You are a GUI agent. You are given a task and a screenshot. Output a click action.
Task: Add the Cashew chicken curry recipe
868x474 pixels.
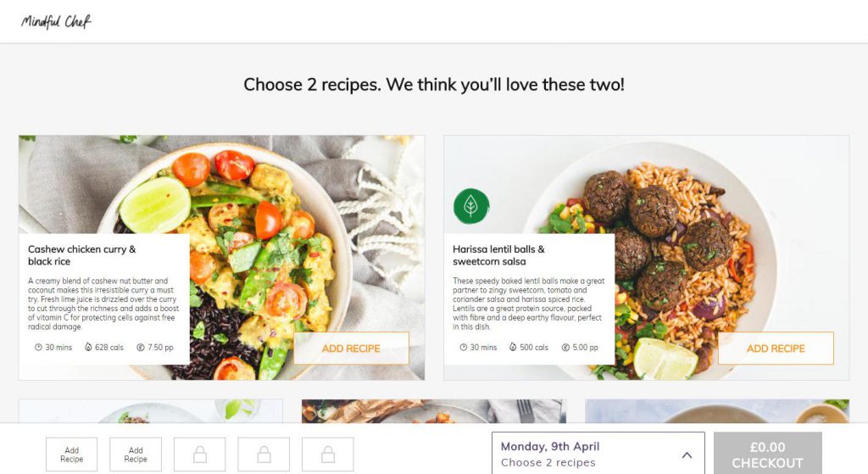pyautogui.click(x=352, y=349)
